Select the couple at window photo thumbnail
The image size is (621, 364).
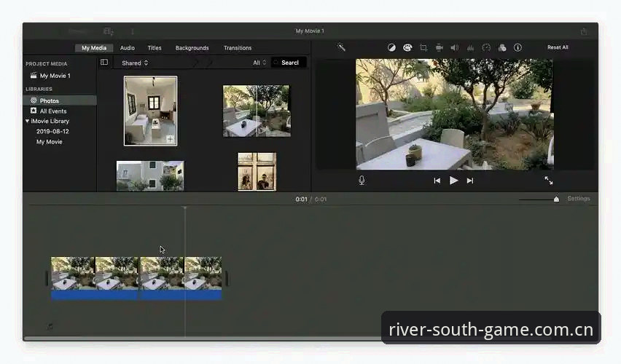[x=257, y=172]
